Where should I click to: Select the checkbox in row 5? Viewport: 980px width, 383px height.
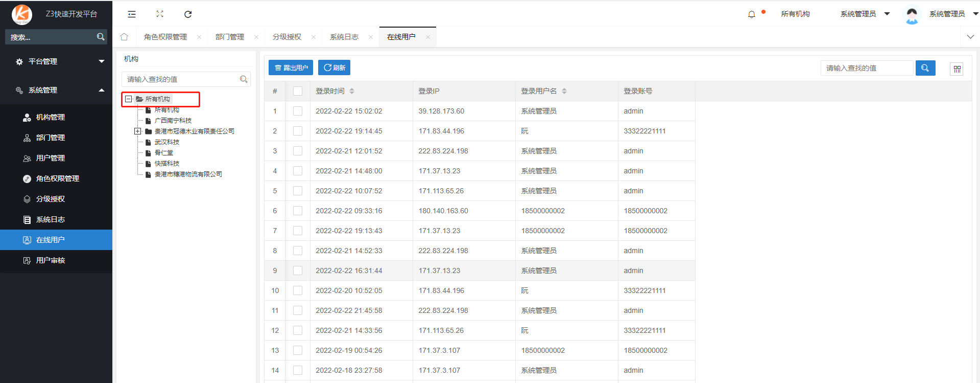point(298,191)
